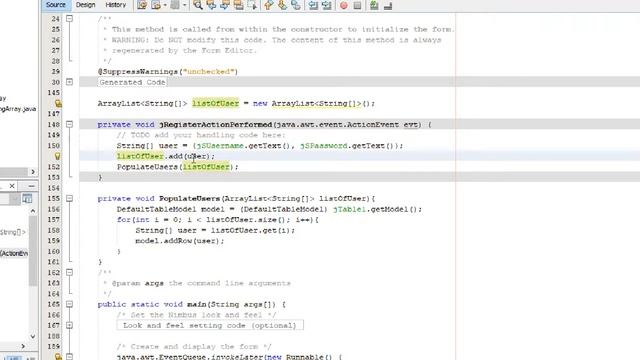
Task: Switch to the Source tab
Action: point(56,5)
